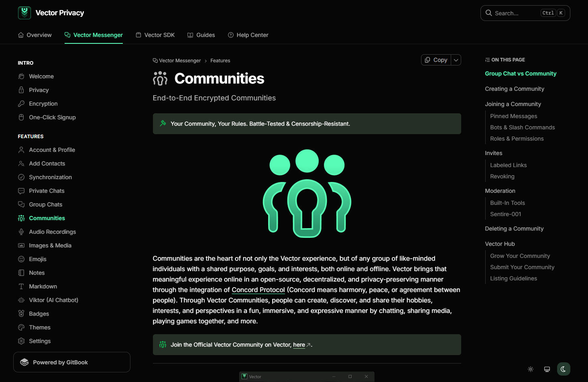Open the Concord Protocol link
Image resolution: width=588 pixels, height=382 pixels.
[258, 290]
